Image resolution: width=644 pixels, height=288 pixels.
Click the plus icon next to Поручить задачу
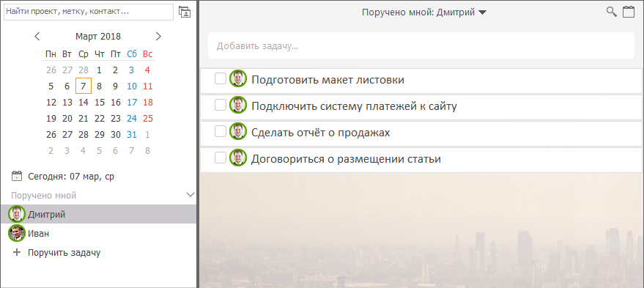click(17, 252)
